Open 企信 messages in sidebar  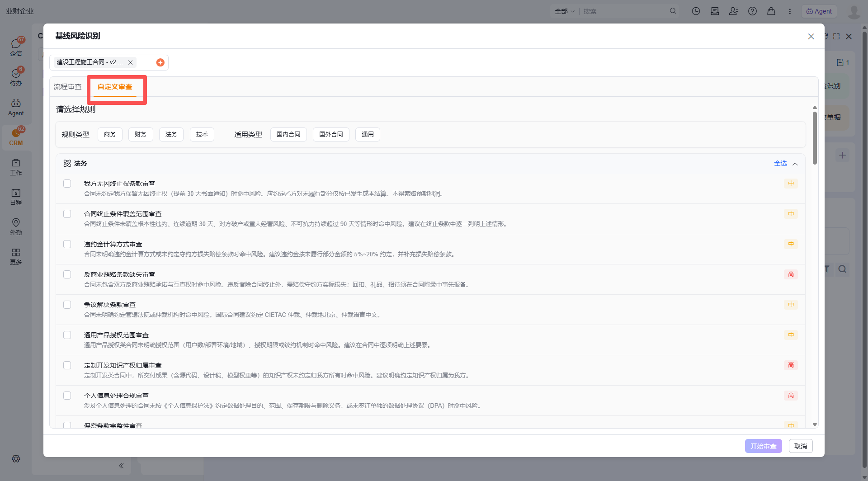click(x=16, y=47)
